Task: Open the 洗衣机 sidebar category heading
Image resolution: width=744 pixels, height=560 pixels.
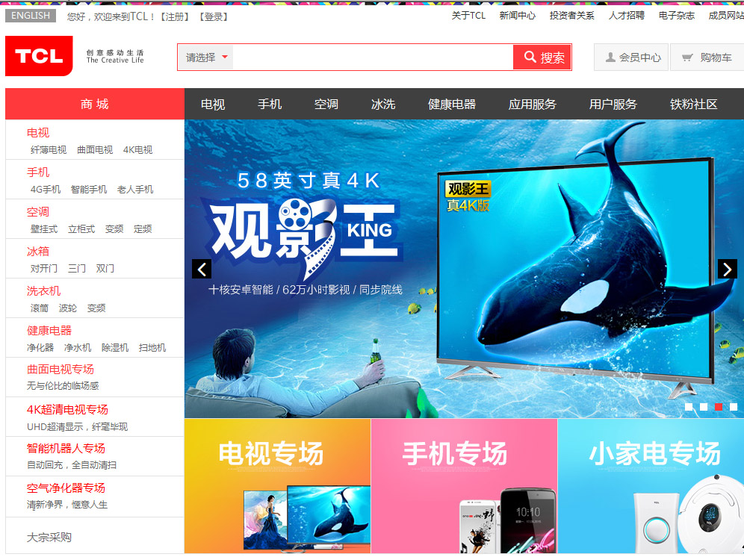Action: (x=43, y=290)
